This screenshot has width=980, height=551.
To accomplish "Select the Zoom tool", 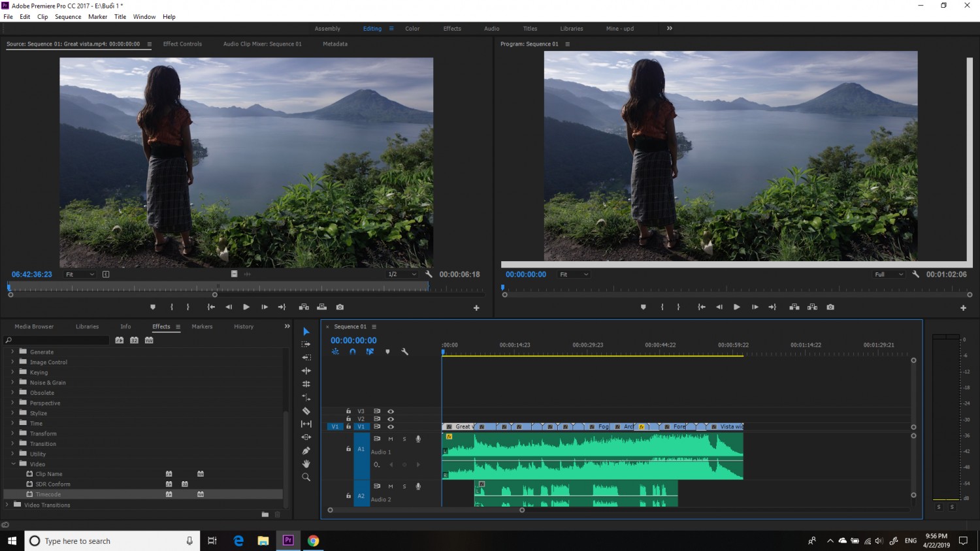I will point(306,477).
